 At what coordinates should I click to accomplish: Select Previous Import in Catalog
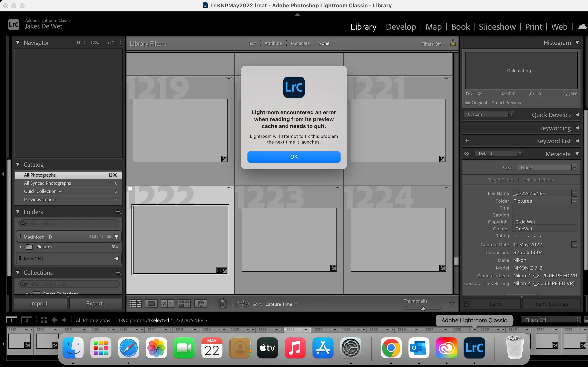tap(40, 200)
